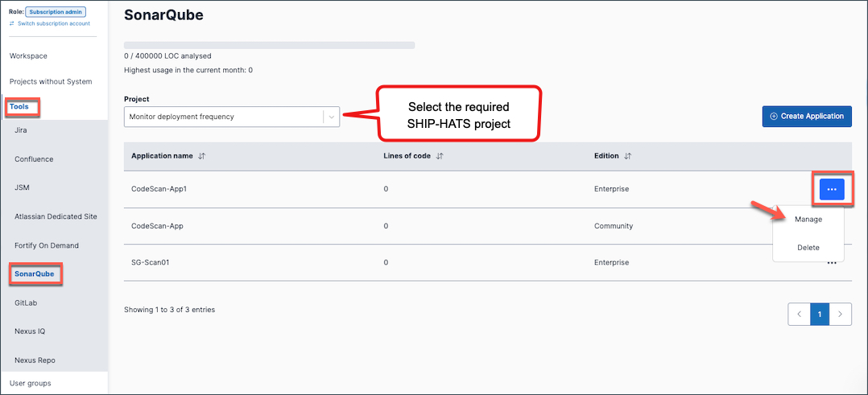
Task: Collapse the Tools section in sidebar
Action: tap(19, 106)
